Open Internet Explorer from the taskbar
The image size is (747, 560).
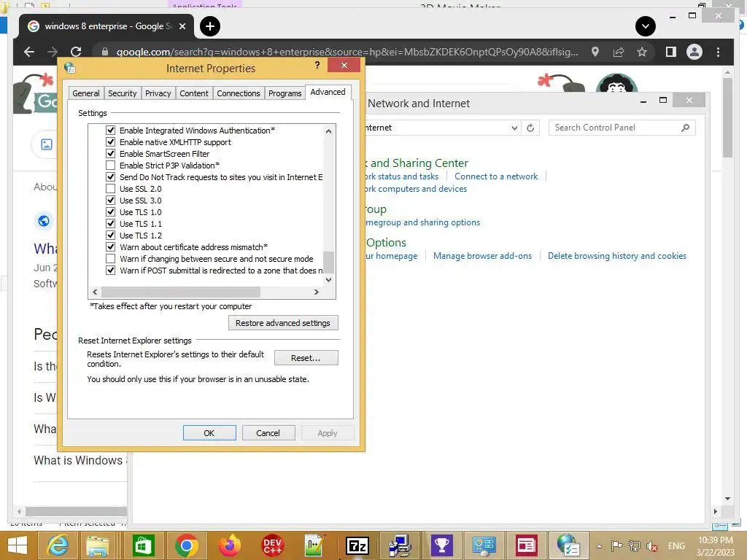57,545
